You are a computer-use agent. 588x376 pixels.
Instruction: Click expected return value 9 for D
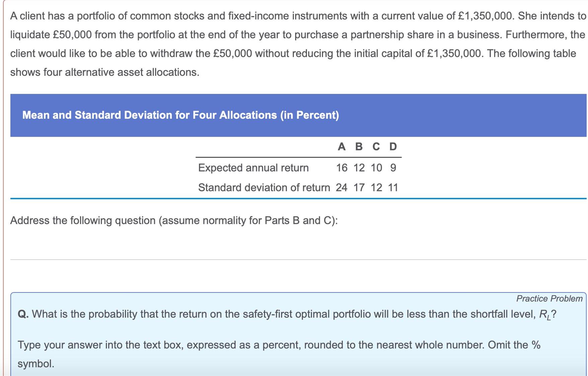tap(393, 168)
